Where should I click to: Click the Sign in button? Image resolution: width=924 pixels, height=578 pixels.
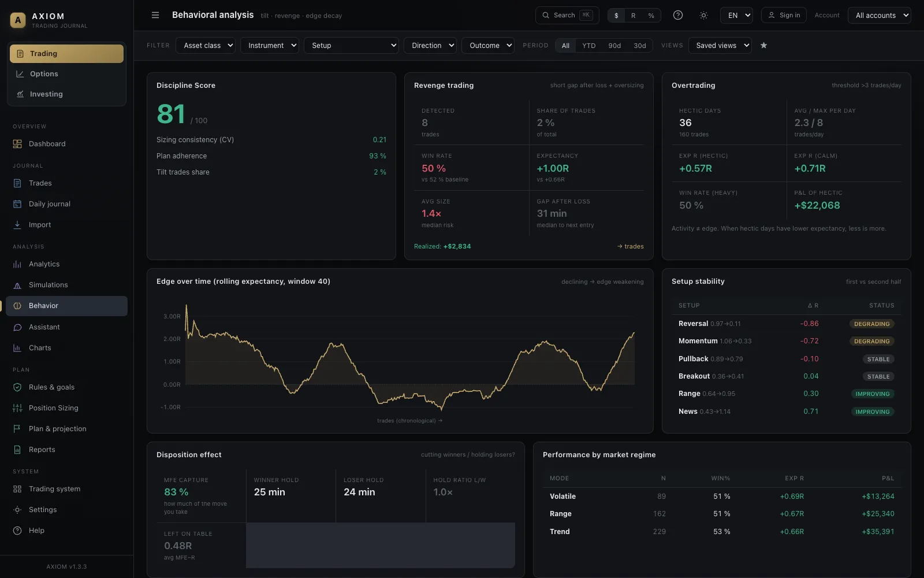784,16
